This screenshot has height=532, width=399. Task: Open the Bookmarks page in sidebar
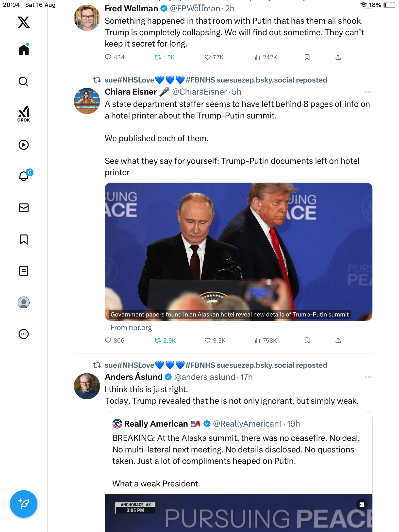point(24,239)
